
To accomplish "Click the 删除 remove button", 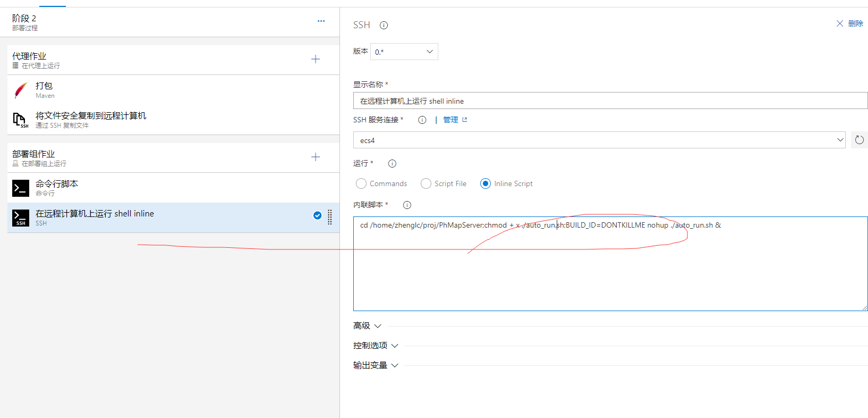I will [850, 23].
